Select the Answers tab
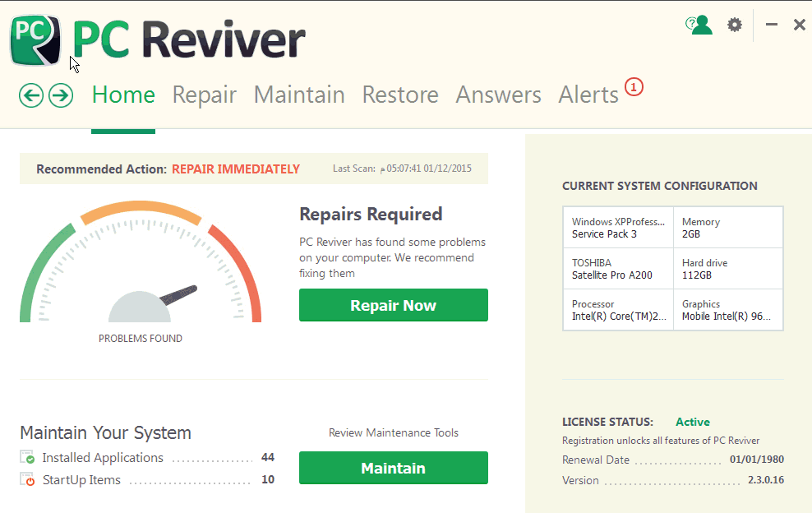The image size is (812, 513). point(498,95)
